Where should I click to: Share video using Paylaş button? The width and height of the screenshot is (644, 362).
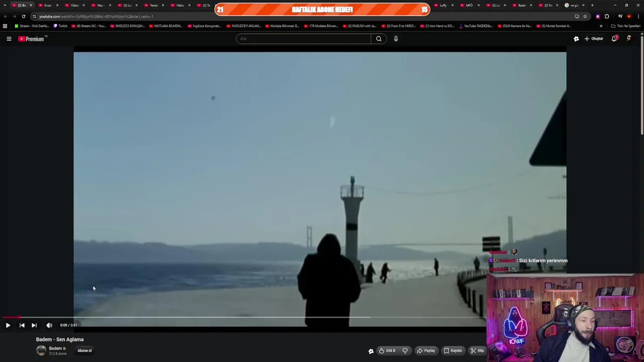click(426, 350)
